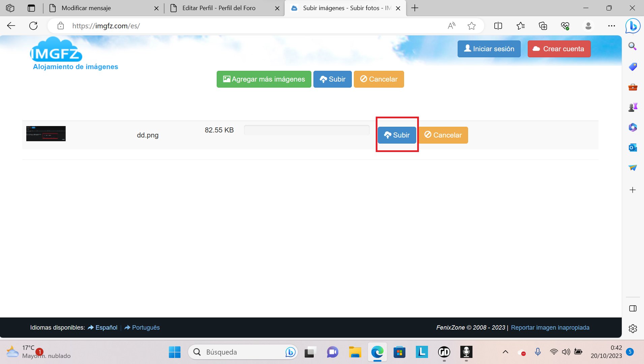Switch to the Modificar mensaje tab
The height and width of the screenshot is (364, 644).
[x=101, y=8]
